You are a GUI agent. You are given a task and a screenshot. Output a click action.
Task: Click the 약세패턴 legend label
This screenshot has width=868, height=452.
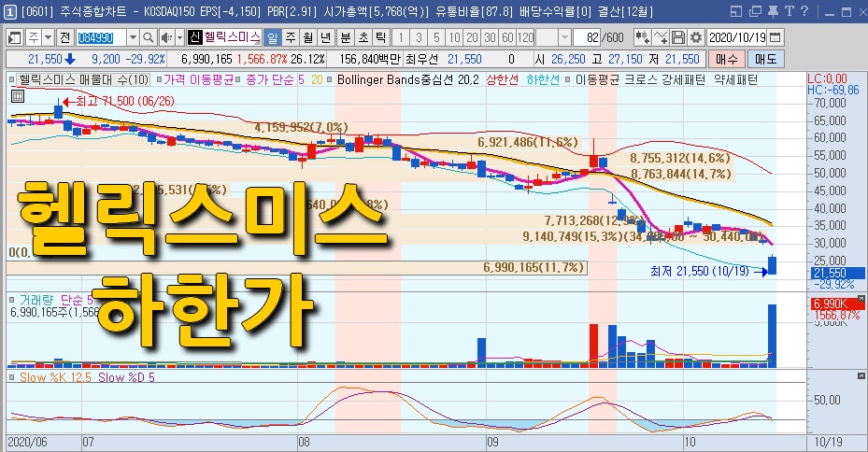(735, 79)
